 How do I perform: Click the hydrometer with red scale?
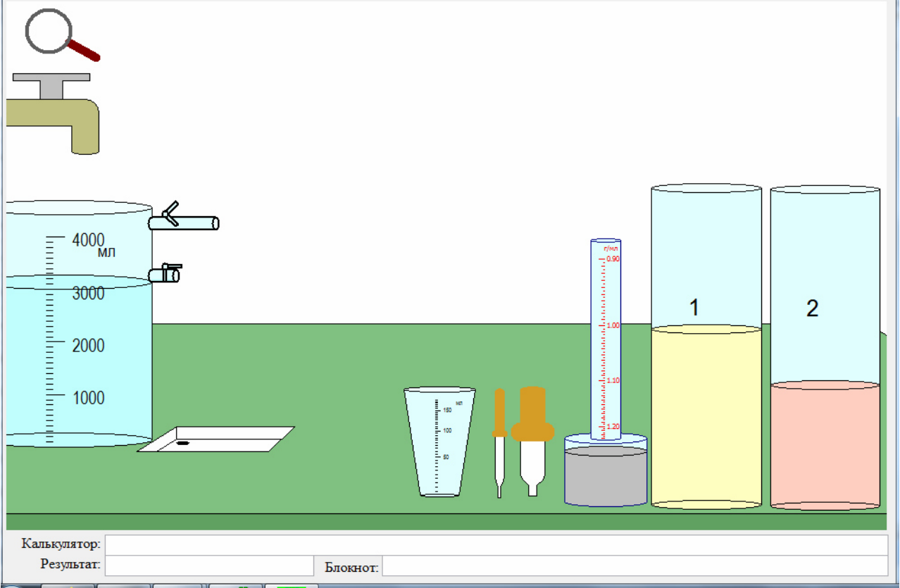[x=606, y=339]
